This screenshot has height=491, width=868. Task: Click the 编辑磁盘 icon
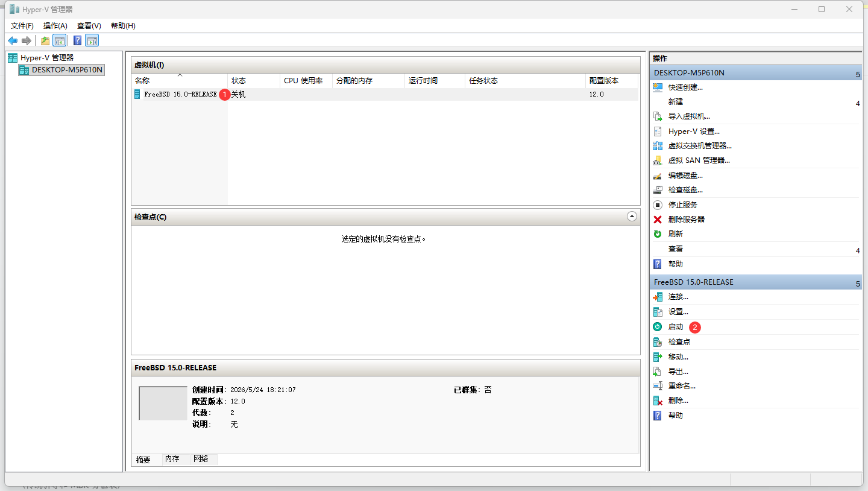658,176
